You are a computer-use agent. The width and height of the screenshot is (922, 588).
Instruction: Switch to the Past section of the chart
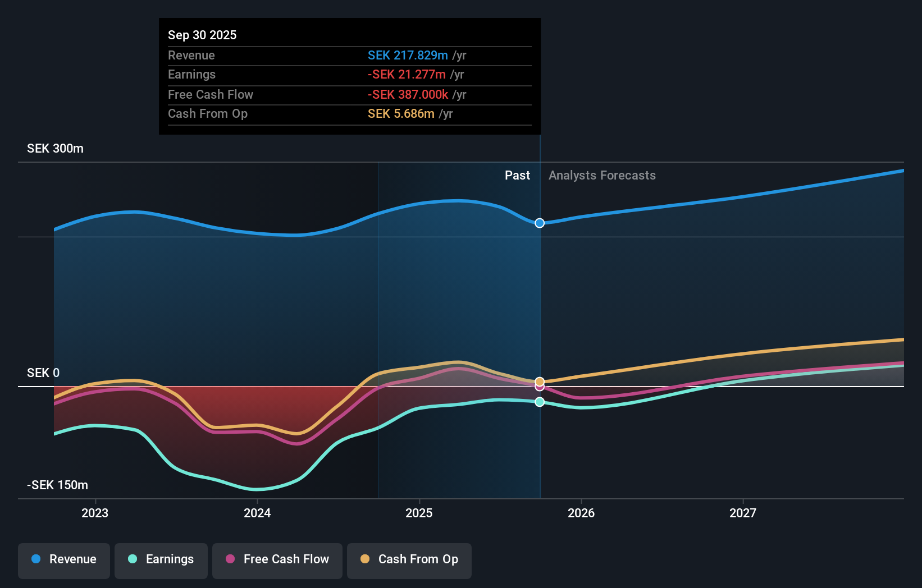click(517, 175)
